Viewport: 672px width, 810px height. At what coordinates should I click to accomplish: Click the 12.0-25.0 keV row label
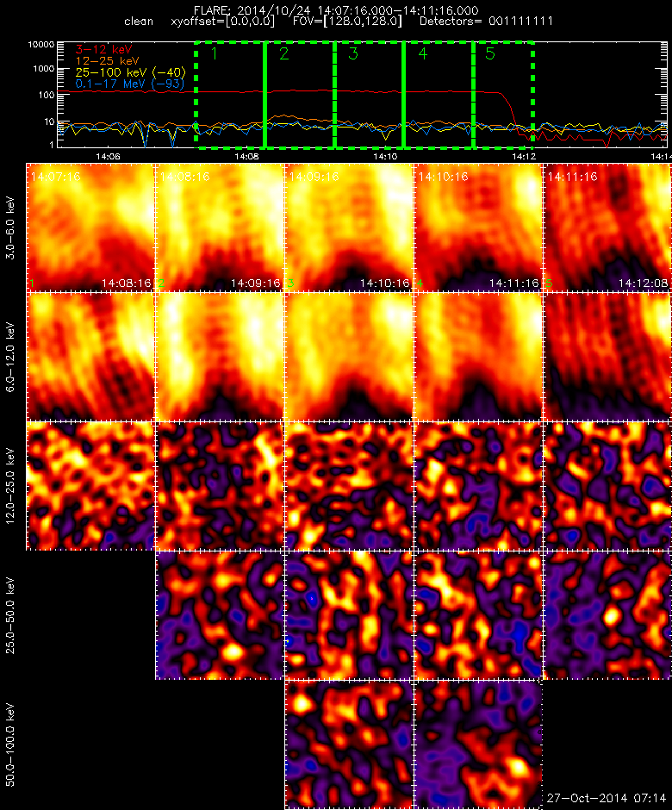point(10,486)
